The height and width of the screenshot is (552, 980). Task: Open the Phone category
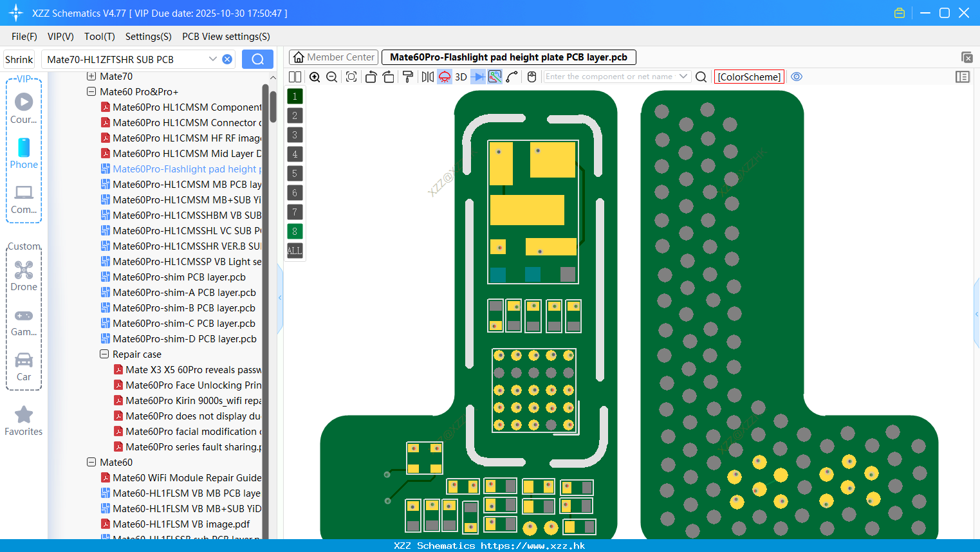24,153
